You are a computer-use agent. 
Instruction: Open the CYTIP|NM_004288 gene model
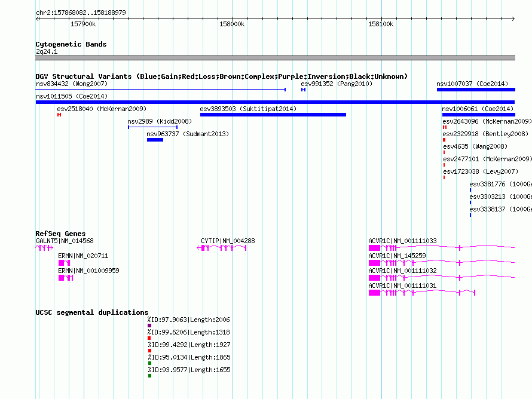[222, 248]
